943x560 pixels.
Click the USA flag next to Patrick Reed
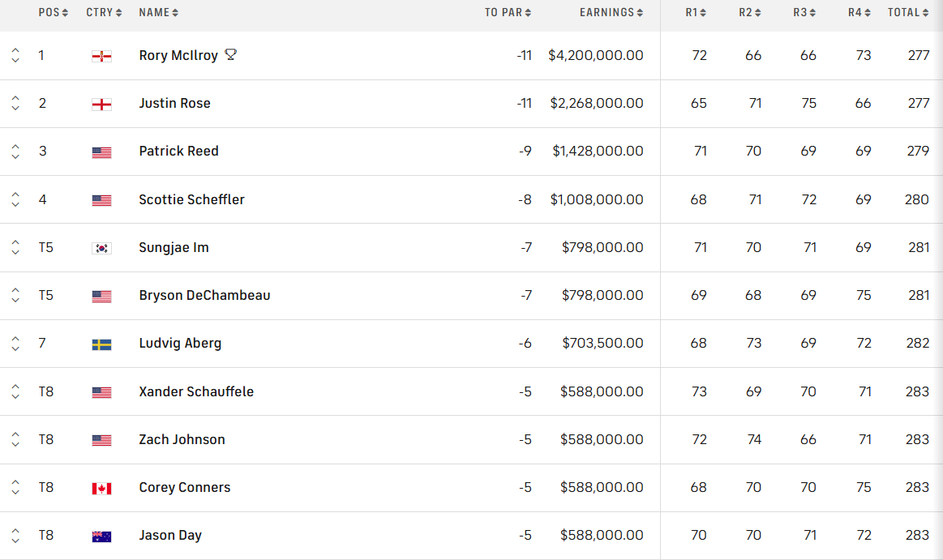(x=101, y=152)
